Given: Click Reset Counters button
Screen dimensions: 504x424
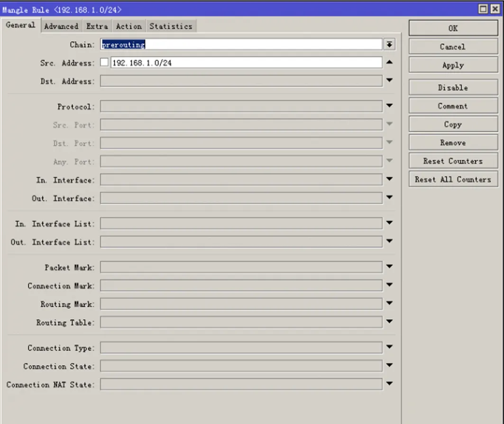Looking at the screenshot, I should (453, 161).
